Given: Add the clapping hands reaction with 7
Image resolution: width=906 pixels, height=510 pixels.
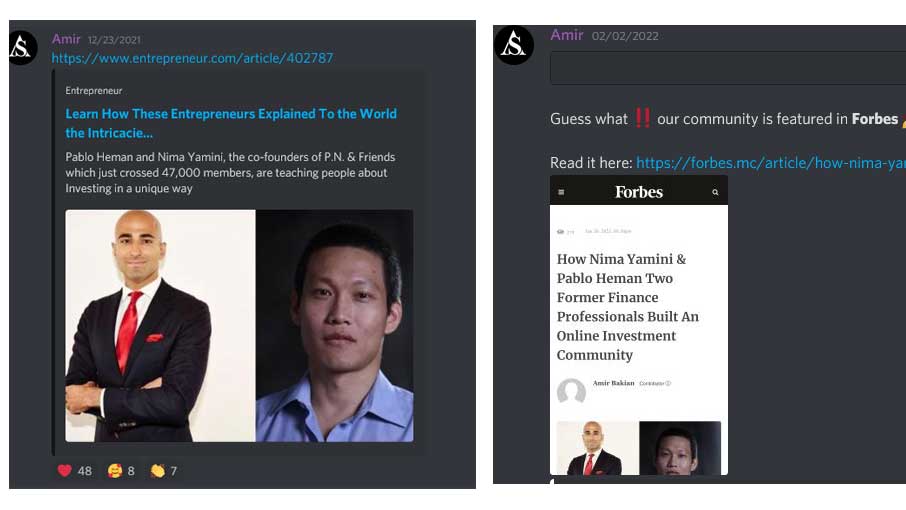Looking at the screenshot, I should (164, 471).
